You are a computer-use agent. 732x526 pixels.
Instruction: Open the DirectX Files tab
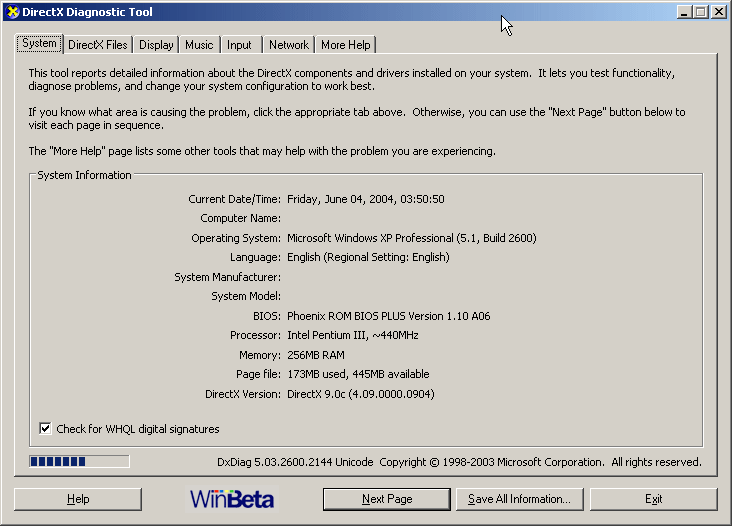pos(98,45)
